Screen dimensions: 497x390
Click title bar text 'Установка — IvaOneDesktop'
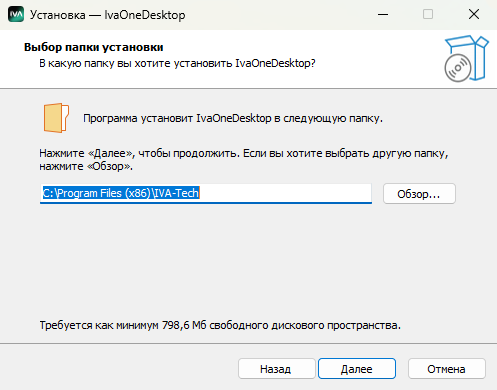coord(108,15)
